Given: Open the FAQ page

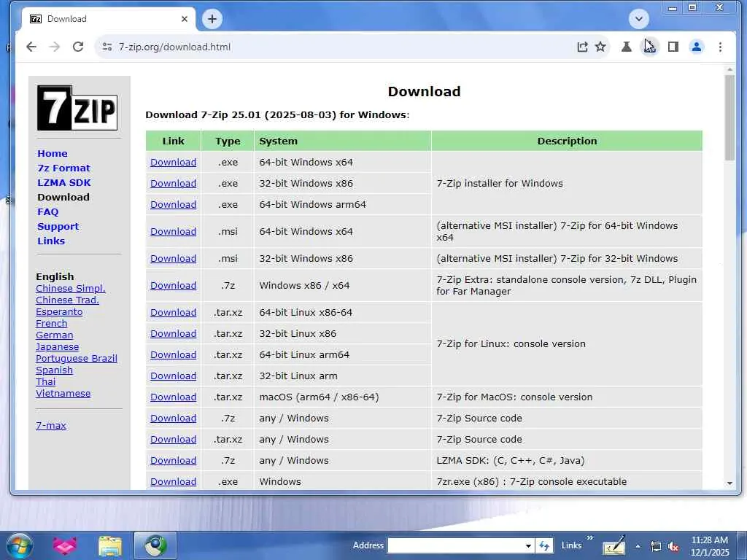Looking at the screenshot, I should 48,212.
